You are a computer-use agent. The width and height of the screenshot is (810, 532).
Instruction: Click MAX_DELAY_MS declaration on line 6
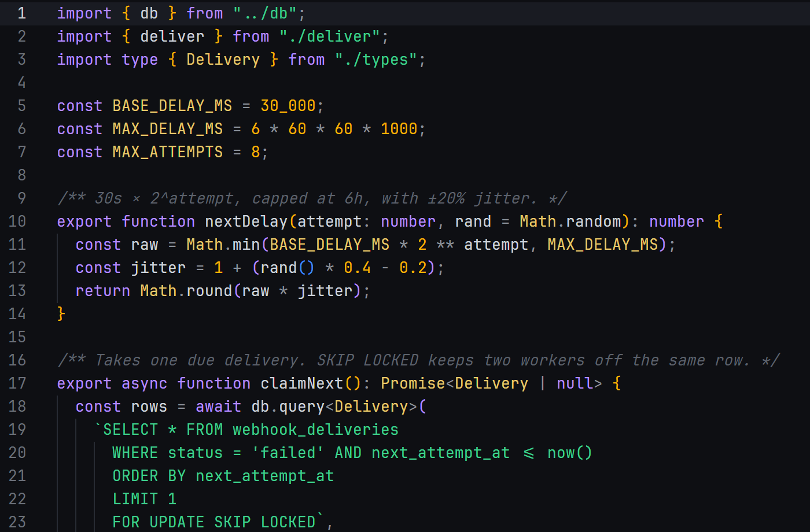168,128
